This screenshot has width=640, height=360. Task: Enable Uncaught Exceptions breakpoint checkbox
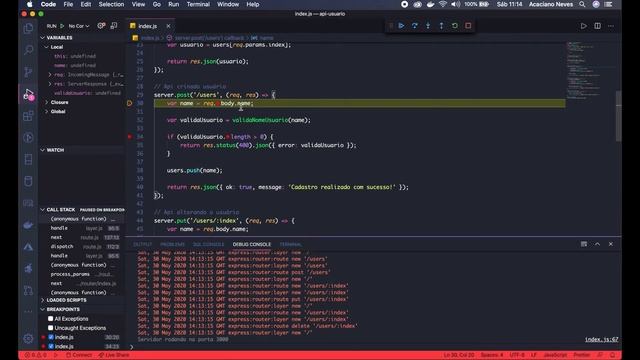(x=51, y=328)
